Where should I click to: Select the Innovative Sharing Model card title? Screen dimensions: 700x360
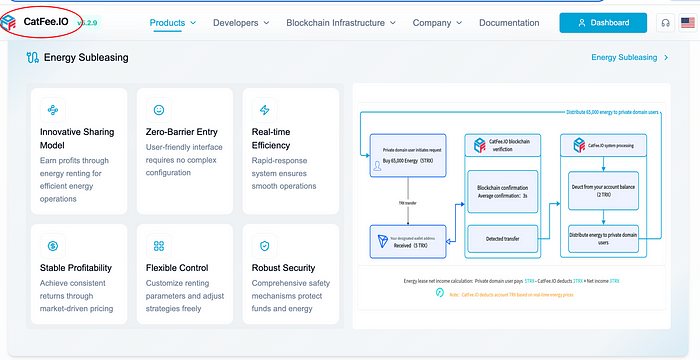pyautogui.click(x=77, y=138)
